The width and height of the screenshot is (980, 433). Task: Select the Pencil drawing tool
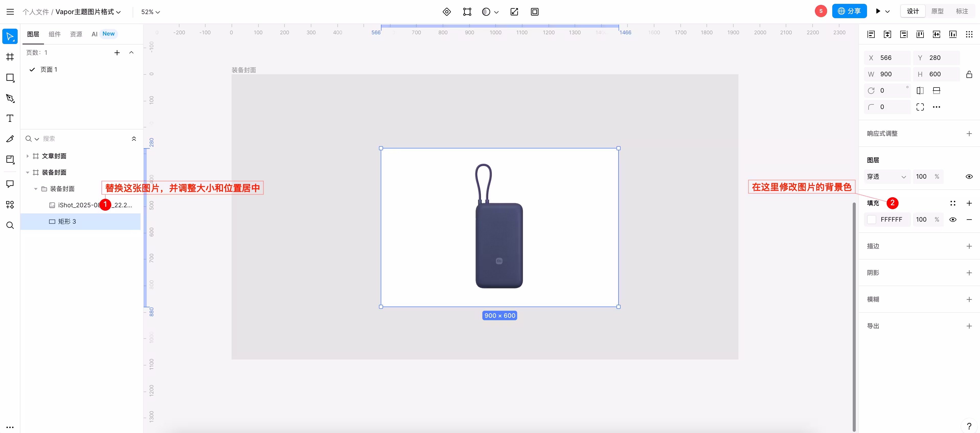[10, 139]
